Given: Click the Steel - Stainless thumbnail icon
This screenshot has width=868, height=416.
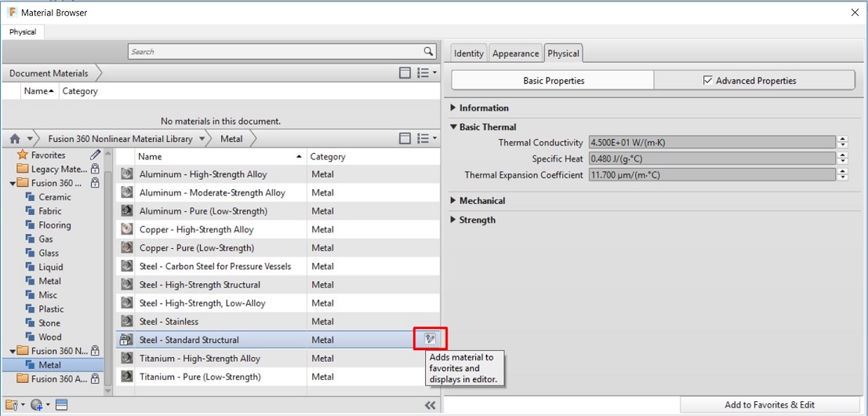Looking at the screenshot, I should (127, 321).
